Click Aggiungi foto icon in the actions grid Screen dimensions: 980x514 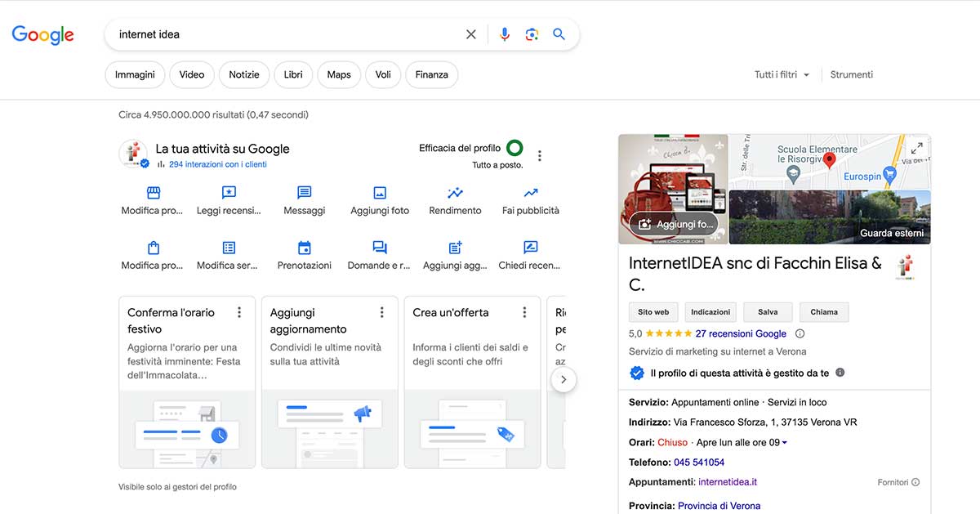pyautogui.click(x=380, y=193)
